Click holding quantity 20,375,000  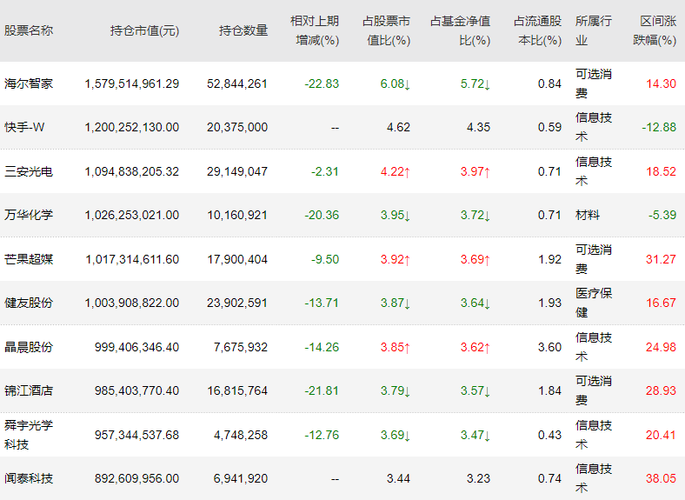click(237, 127)
